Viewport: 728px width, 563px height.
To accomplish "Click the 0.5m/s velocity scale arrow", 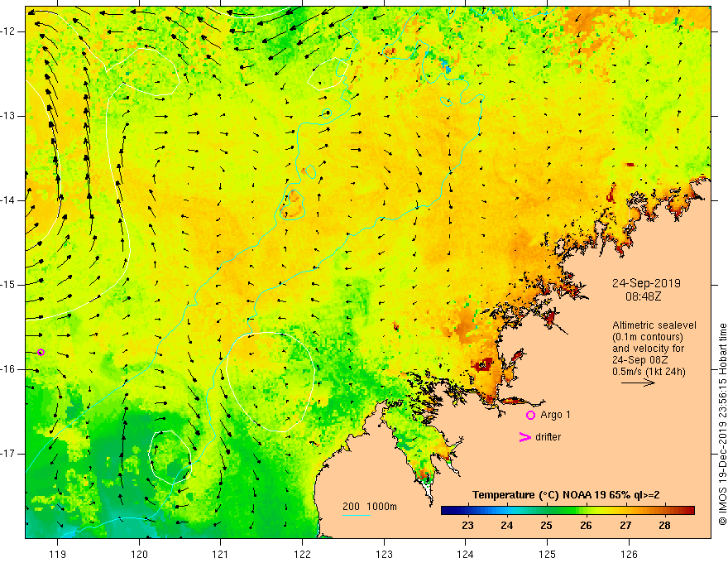I will (x=638, y=383).
